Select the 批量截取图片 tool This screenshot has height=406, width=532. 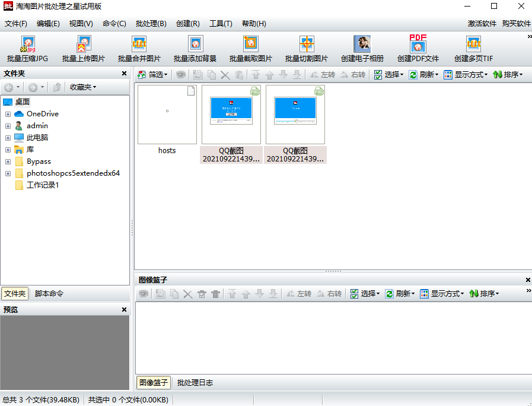tap(251, 49)
